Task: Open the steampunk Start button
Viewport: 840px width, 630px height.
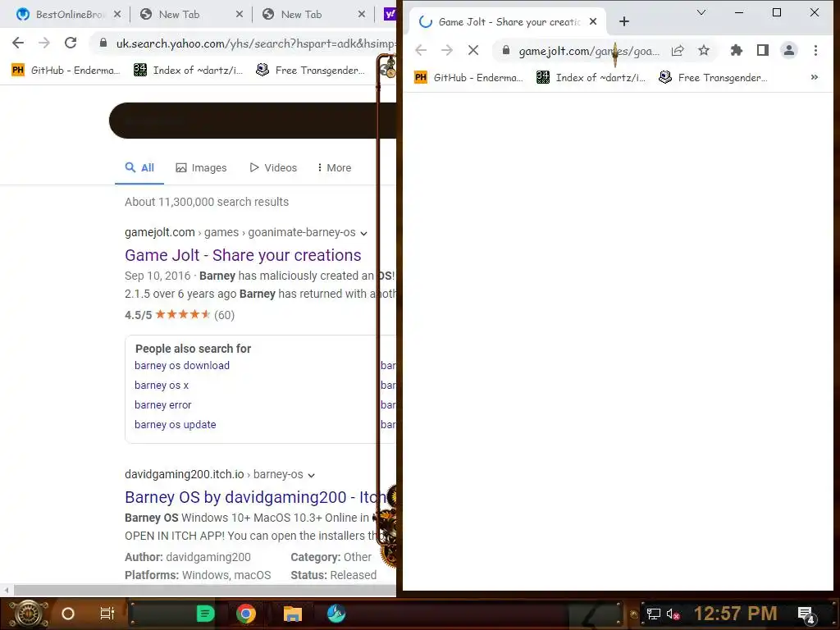Action: coord(29,614)
